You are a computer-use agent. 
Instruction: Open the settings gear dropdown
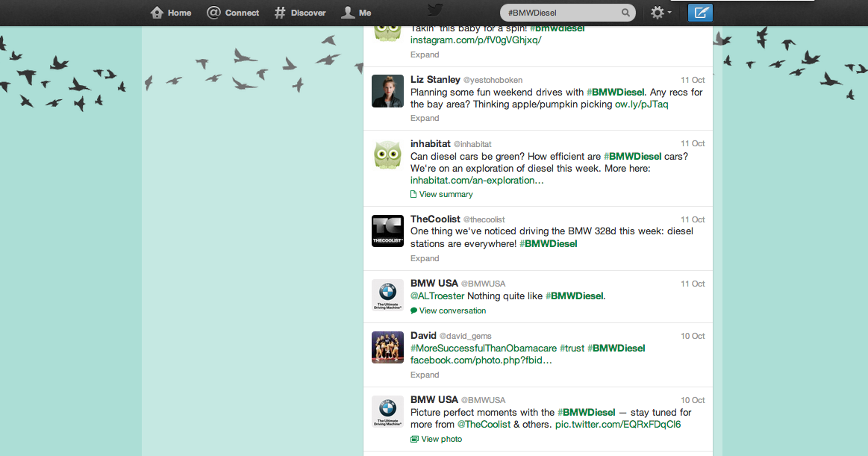tap(661, 13)
